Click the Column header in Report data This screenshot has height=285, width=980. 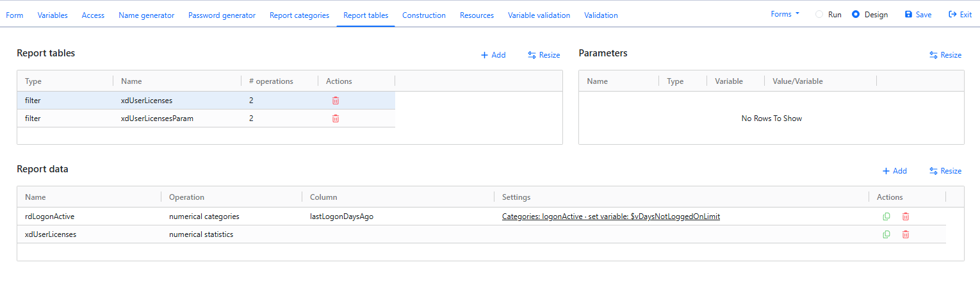398,197
